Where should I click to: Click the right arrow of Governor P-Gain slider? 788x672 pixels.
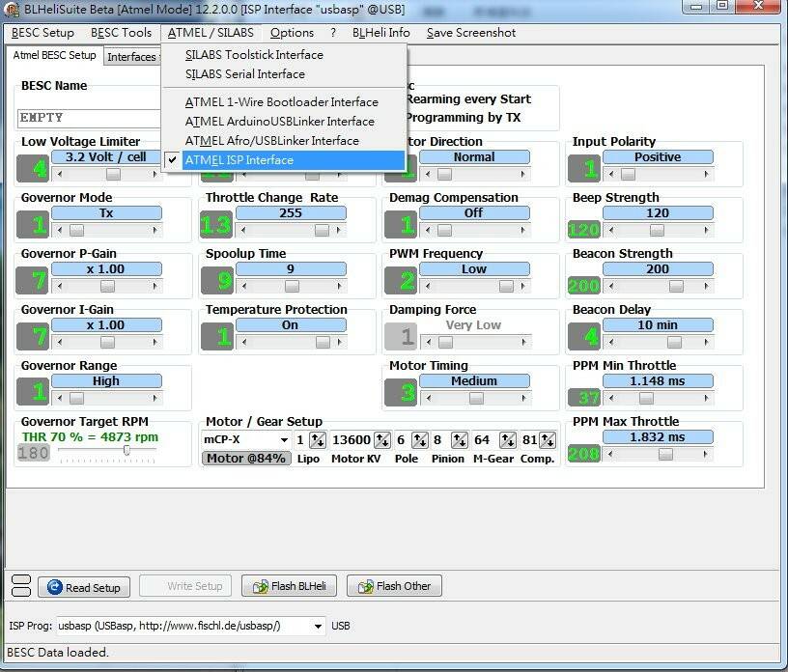point(155,287)
